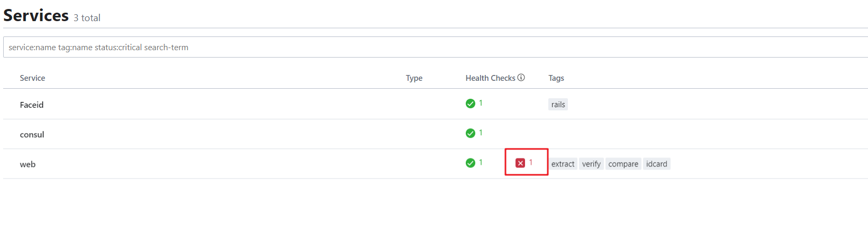
Task: Click the critical count number for web
Action: click(531, 163)
